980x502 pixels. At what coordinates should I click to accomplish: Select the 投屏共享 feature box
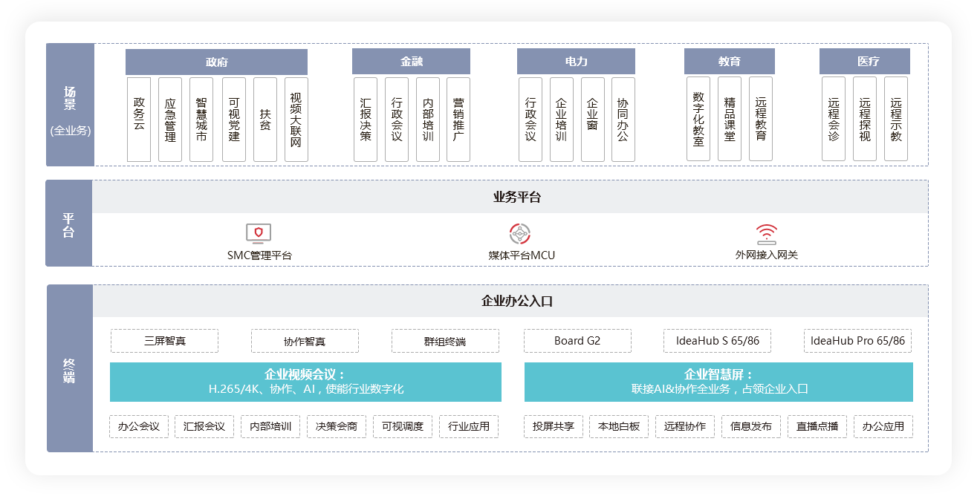point(554,426)
